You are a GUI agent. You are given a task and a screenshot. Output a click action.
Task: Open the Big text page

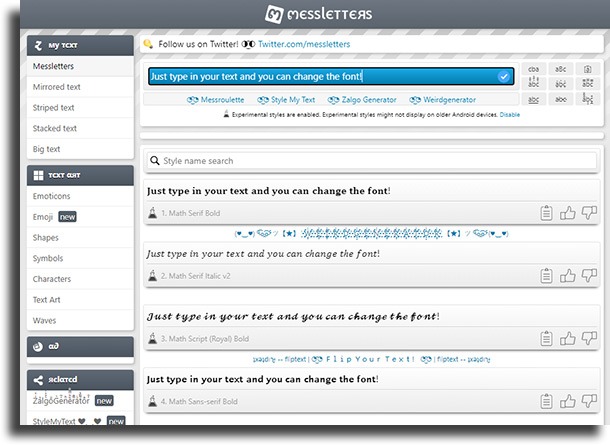pyautogui.click(x=80, y=149)
